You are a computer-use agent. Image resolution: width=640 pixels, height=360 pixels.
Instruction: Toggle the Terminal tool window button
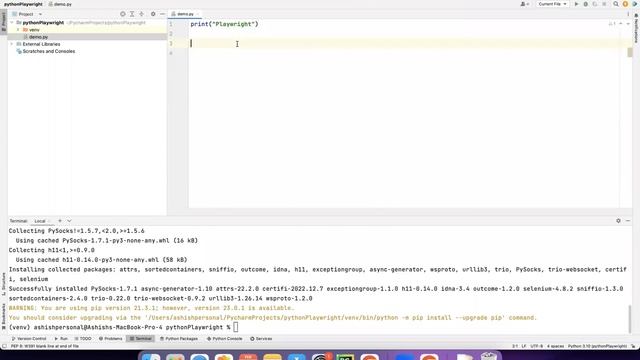click(x=140, y=339)
